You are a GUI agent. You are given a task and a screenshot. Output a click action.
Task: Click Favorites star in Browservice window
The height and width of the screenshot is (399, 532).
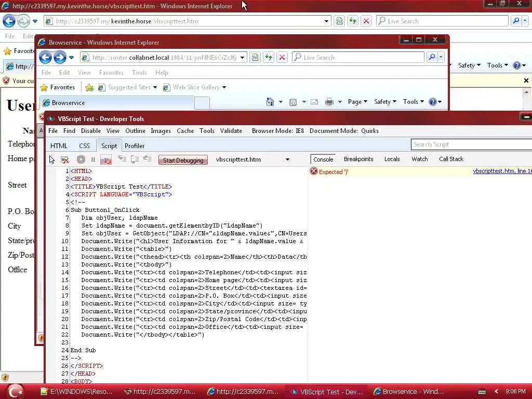(57, 87)
